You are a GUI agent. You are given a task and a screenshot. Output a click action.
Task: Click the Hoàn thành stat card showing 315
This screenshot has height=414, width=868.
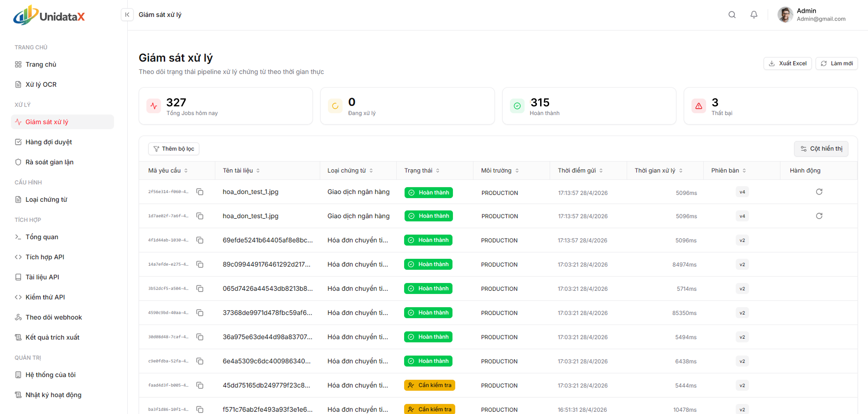tap(589, 106)
